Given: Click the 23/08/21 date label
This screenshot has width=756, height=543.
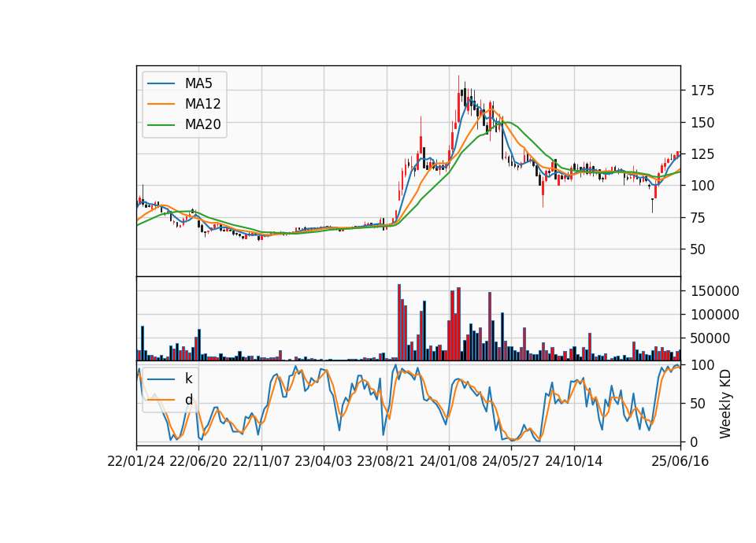Looking at the screenshot, I should coord(386,461).
